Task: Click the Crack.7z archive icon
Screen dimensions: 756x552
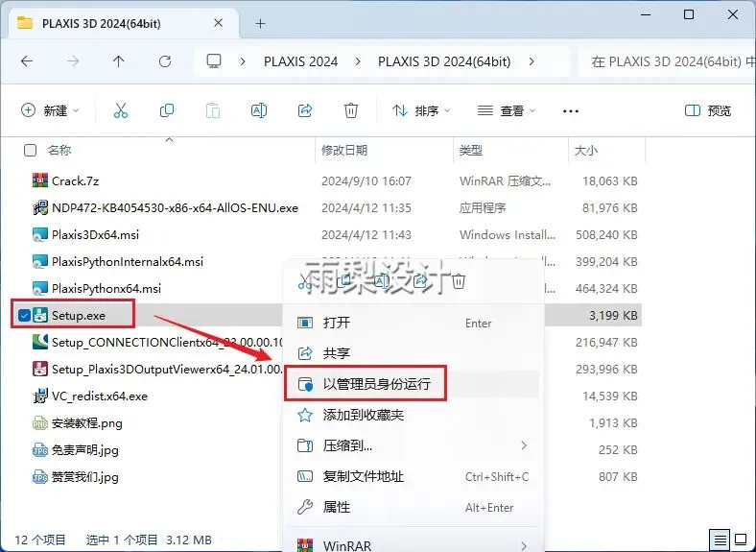Action: pyautogui.click(x=40, y=180)
